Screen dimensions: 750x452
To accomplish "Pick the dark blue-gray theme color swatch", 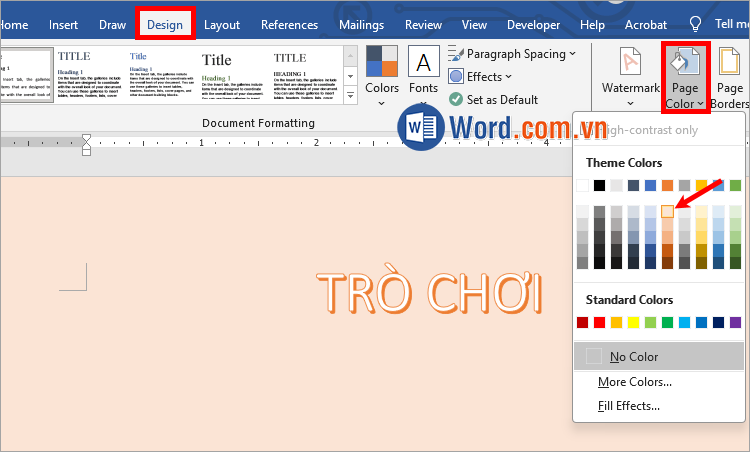I will 633,185.
